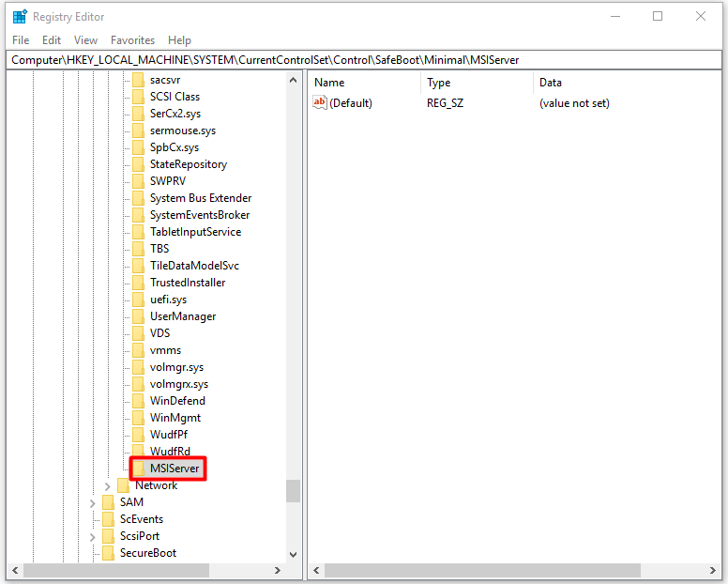
Task: Click tree pane horizontal scrollbar thumb
Action: 116,570
